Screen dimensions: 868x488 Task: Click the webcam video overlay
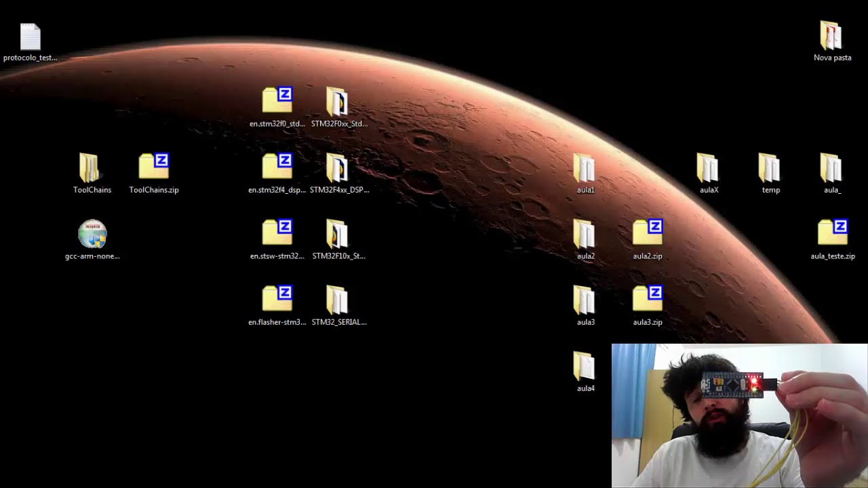(740, 415)
